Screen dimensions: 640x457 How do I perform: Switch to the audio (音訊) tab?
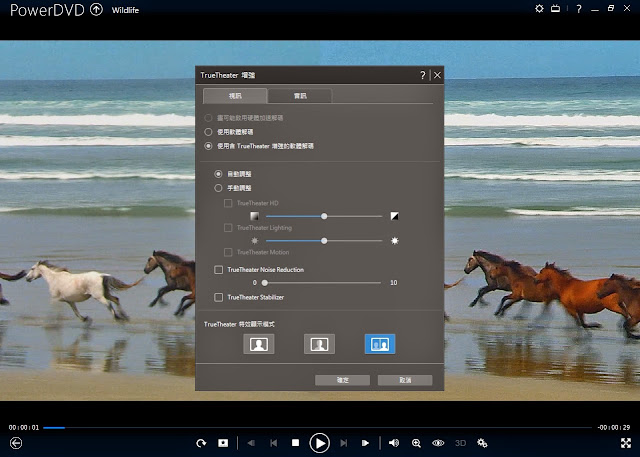pos(300,96)
